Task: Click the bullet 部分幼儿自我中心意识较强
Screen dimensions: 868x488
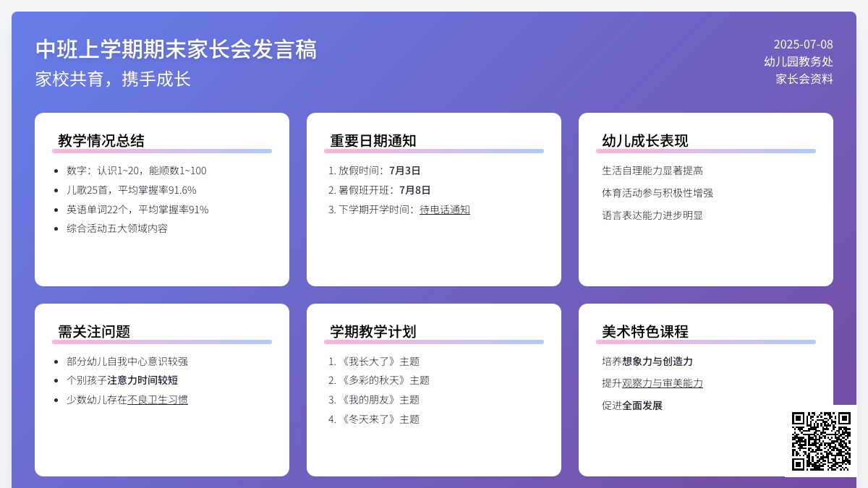Action: (x=127, y=361)
